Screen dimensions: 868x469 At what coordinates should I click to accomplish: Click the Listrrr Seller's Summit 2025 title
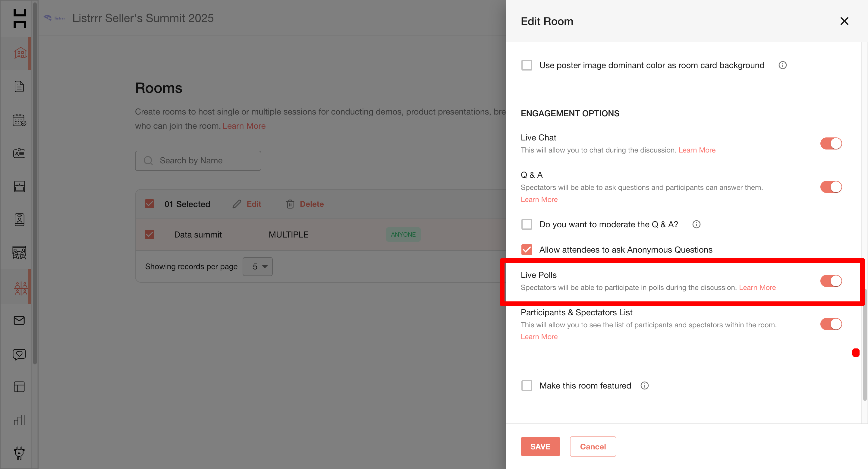143,18
